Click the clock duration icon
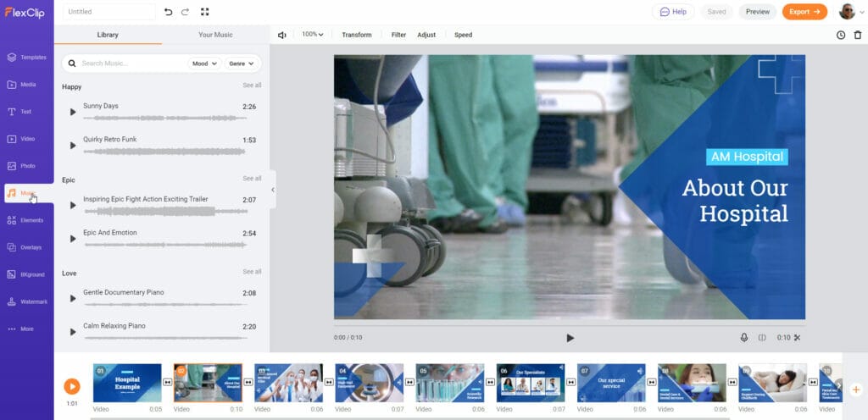Viewport: 868px width, 420px height. coord(841,35)
